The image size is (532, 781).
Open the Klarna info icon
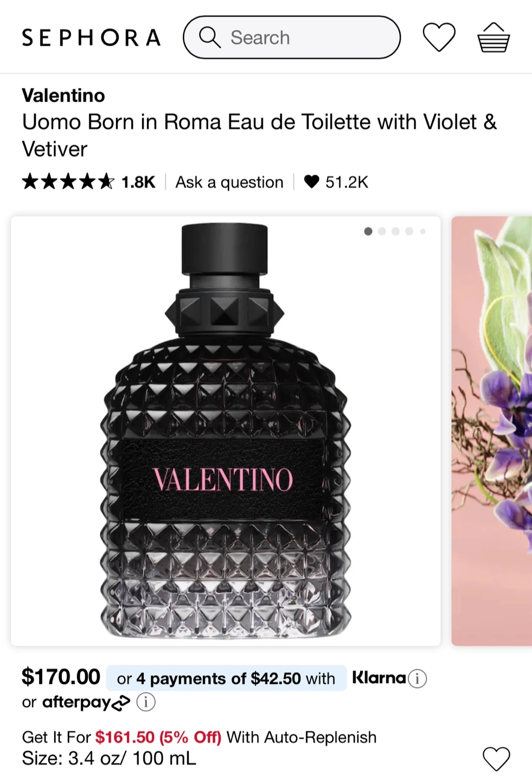tap(417, 678)
